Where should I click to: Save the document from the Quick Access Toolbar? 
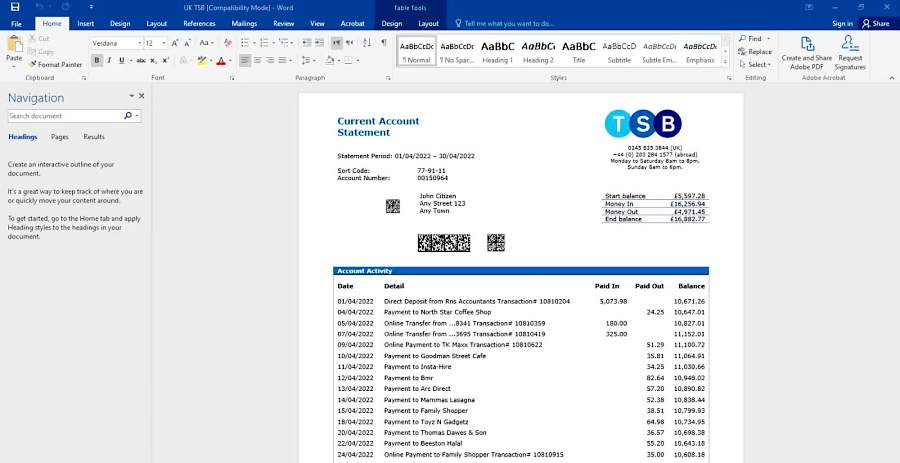pyautogui.click(x=15, y=7)
